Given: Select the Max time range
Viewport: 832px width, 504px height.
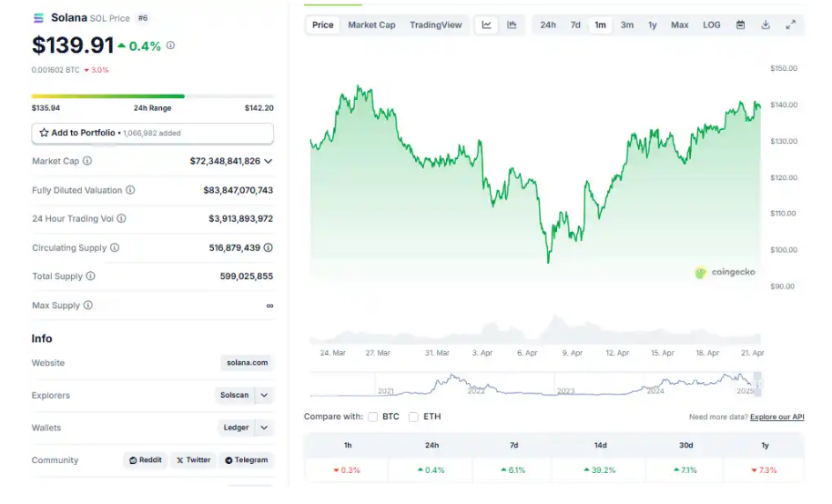Looking at the screenshot, I should (679, 25).
